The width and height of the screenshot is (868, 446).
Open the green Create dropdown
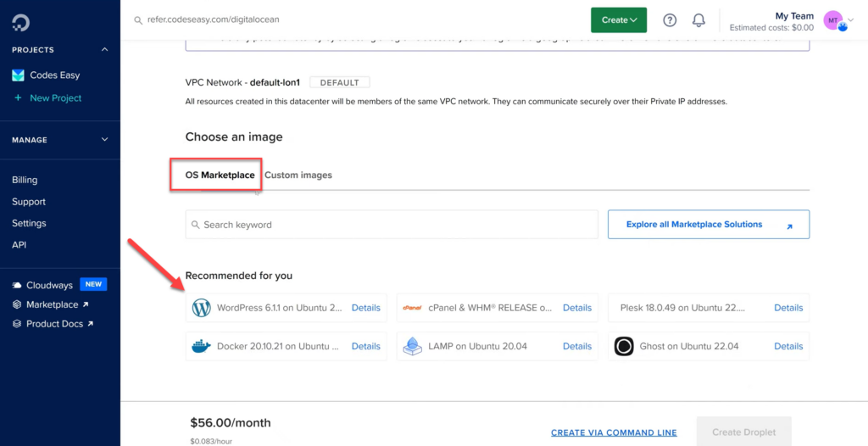619,20
